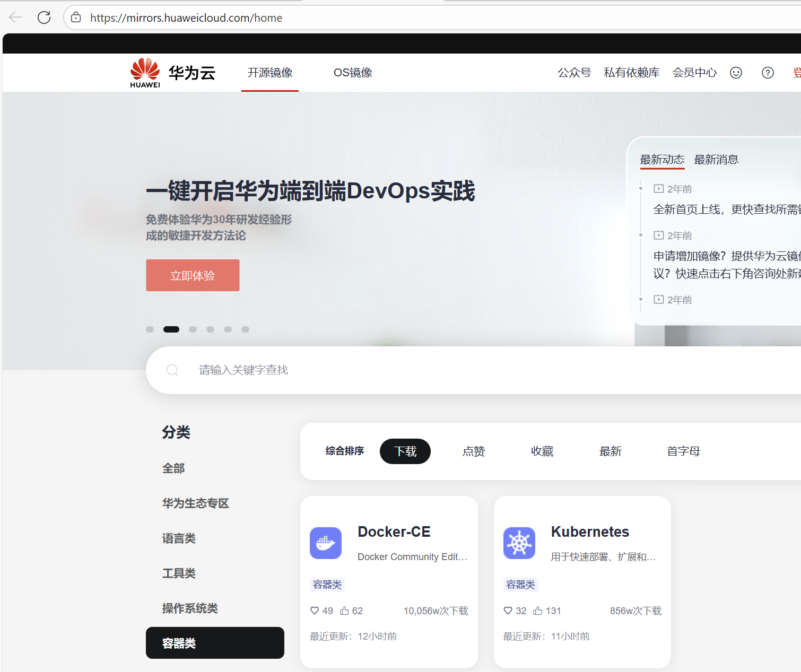
Task: Sort by 最新
Action: pyautogui.click(x=611, y=451)
